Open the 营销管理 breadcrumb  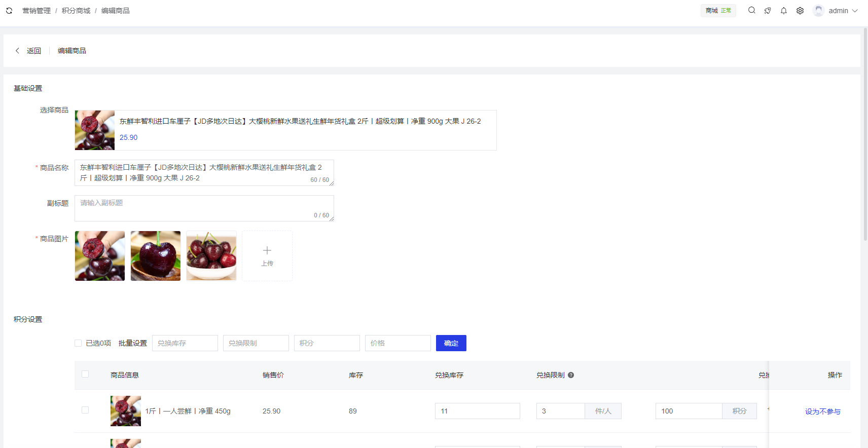(x=37, y=11)
